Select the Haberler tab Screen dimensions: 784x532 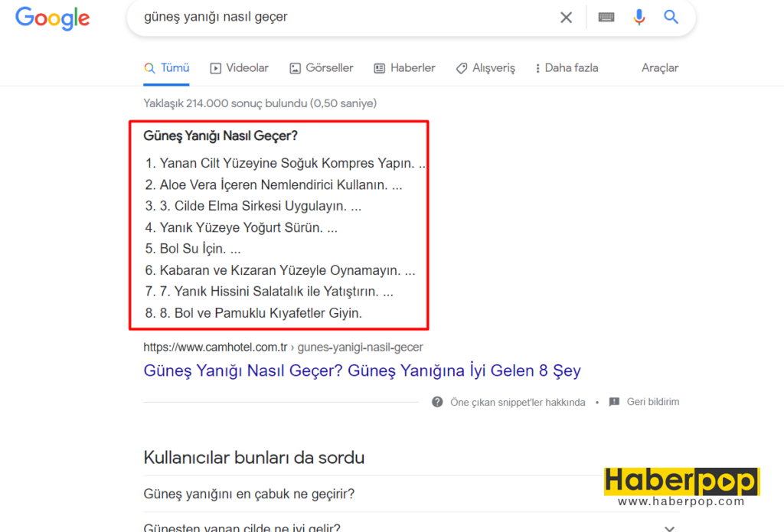pyautogui.click(x=404, y=68)
